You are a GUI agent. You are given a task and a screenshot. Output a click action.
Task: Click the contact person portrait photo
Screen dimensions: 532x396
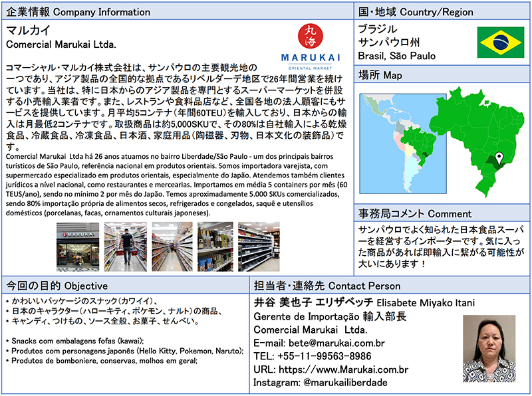coord(488,349)
